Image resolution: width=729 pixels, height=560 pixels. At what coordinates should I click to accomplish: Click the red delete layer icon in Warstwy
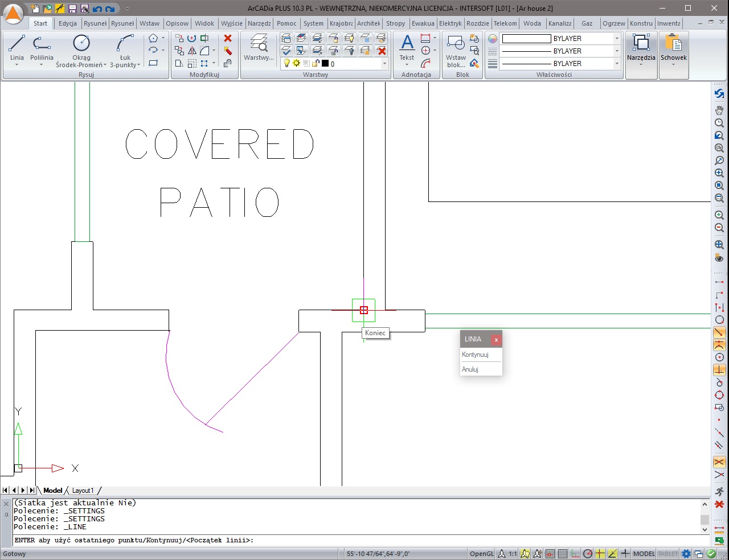382,51
